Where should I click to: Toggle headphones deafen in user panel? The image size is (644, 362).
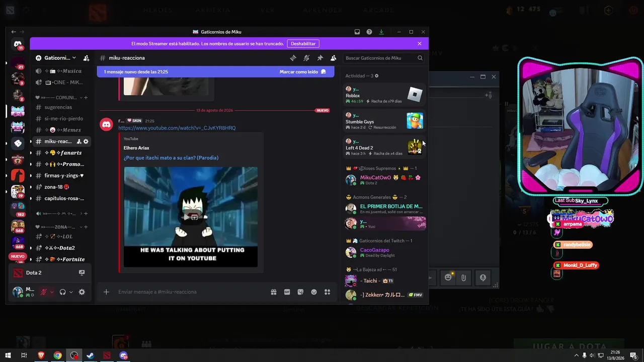[63, 292]
